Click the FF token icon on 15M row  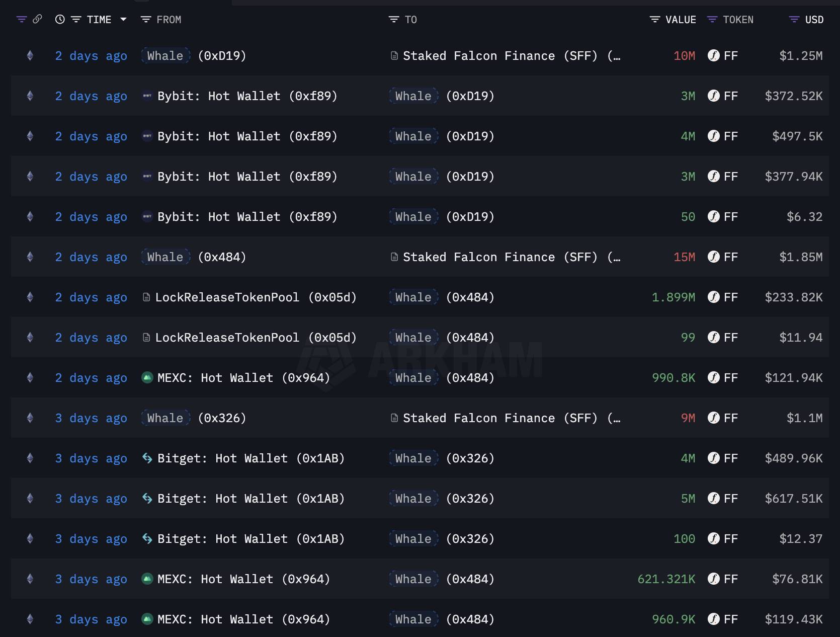point(713,257)
